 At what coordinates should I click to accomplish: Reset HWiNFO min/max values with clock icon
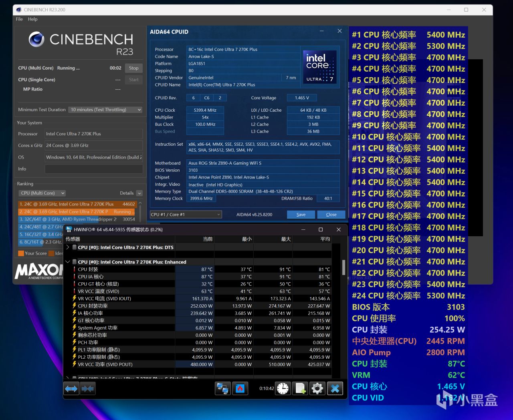[283, 388]
